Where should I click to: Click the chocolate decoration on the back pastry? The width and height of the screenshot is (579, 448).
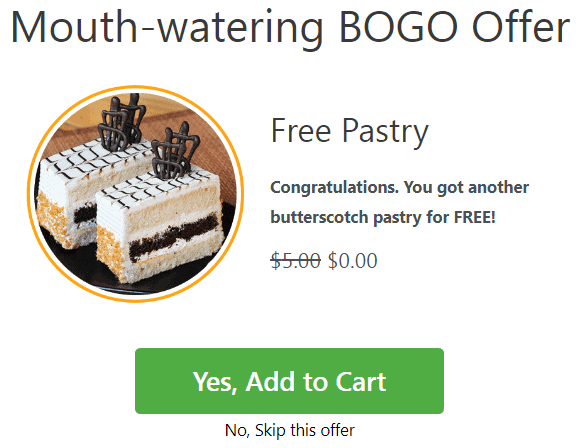[121, 122]
